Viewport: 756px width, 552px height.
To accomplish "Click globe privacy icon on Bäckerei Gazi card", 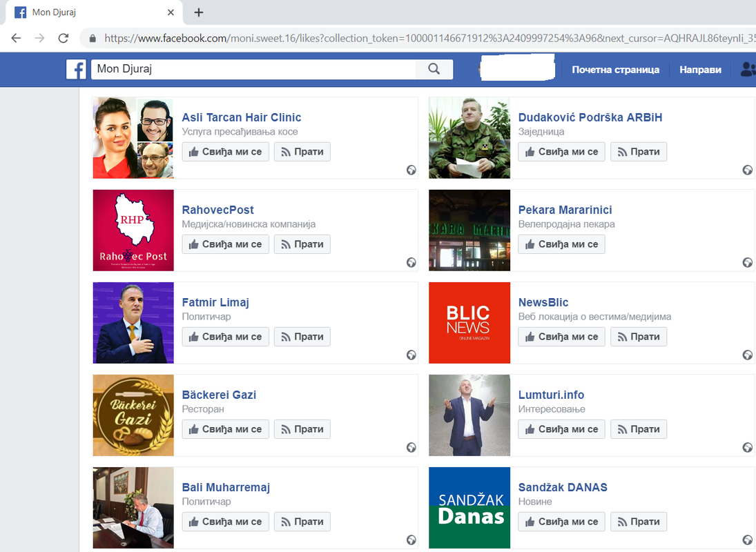I will 411,448.
